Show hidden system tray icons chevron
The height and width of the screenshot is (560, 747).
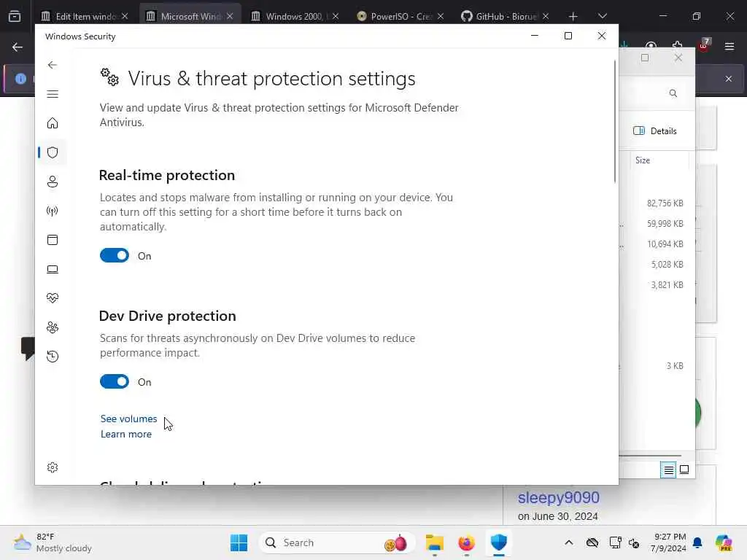[x=569, y=542]
